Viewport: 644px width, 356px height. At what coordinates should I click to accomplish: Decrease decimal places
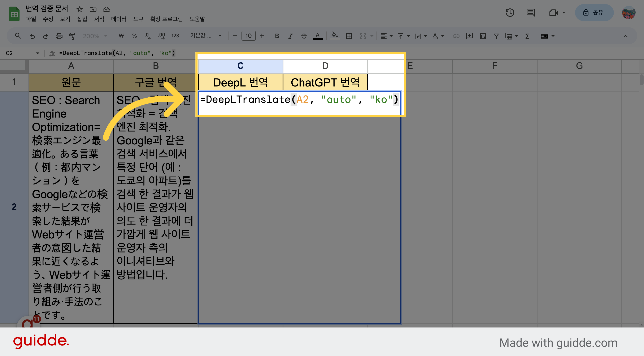point(148,36)
